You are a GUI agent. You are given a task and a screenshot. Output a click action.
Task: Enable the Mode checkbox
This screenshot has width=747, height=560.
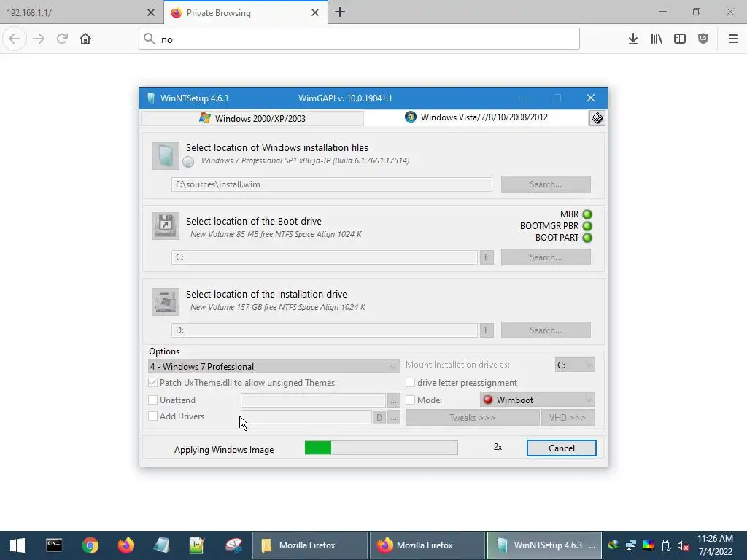point(410,400)
